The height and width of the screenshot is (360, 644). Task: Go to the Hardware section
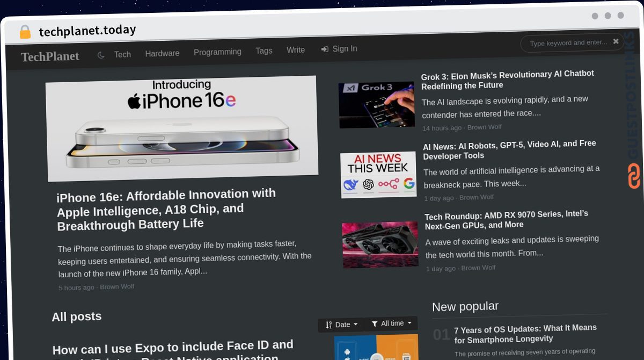tap(162, 53)
